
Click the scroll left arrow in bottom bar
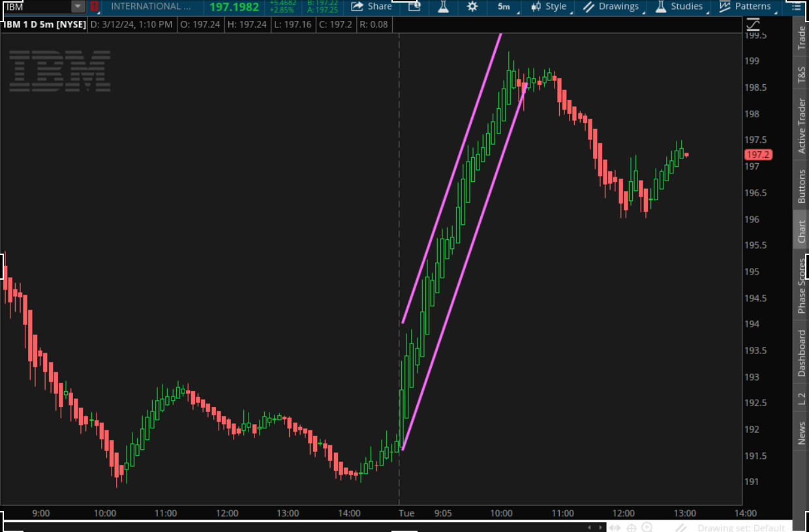click(x=590, y=527)
